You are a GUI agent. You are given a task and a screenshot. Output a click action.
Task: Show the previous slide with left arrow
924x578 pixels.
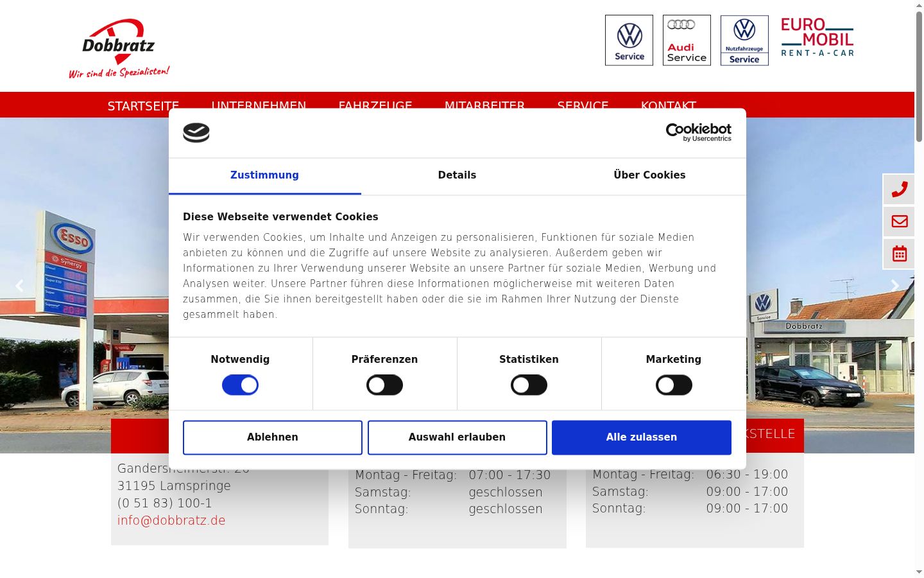point(19,286)
